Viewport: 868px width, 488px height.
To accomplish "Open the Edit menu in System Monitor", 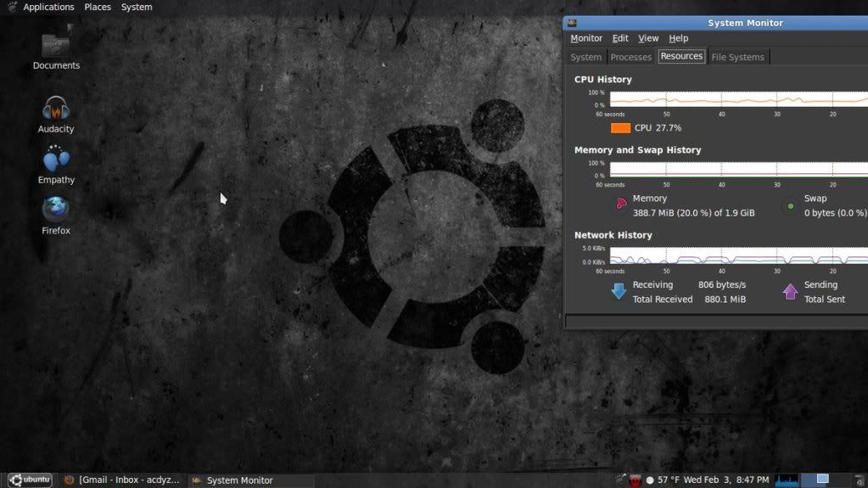I will coord(620,38).
